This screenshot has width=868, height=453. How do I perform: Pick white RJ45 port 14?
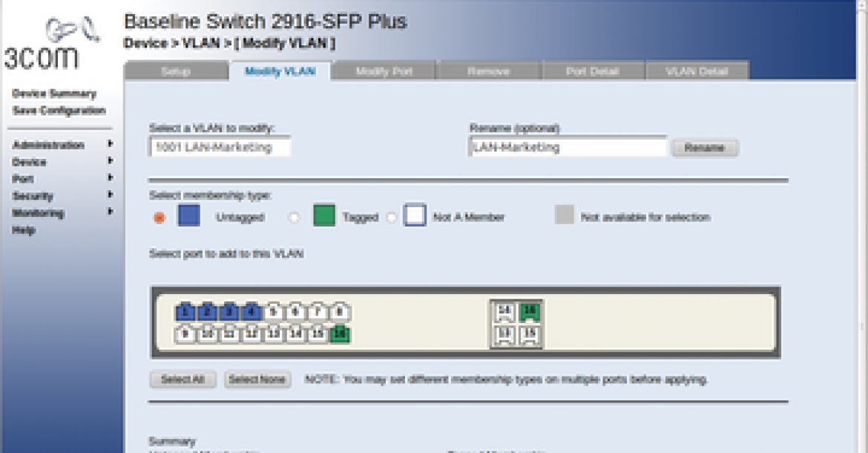click(x=295, y=334)
